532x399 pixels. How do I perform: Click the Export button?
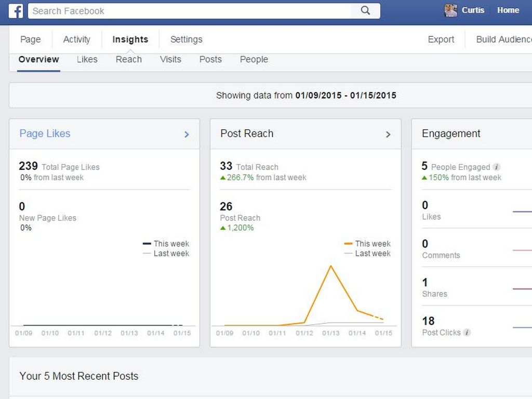(x=441, y=39)
